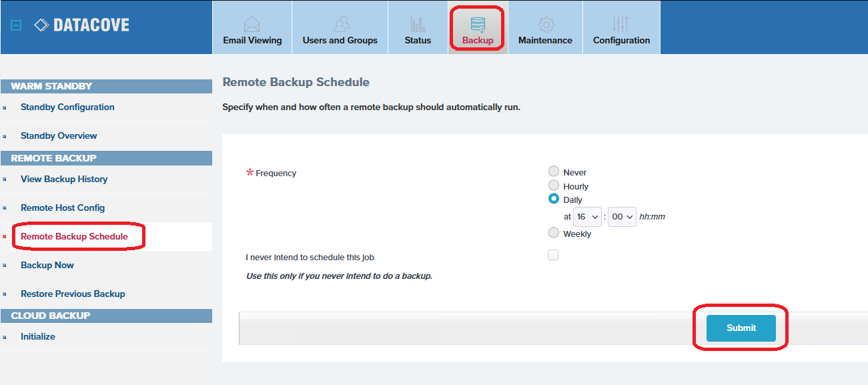Screen dimensions: 868x385
Task: Navigate to Restore Previous Backup
Action: tap(73, 294)
